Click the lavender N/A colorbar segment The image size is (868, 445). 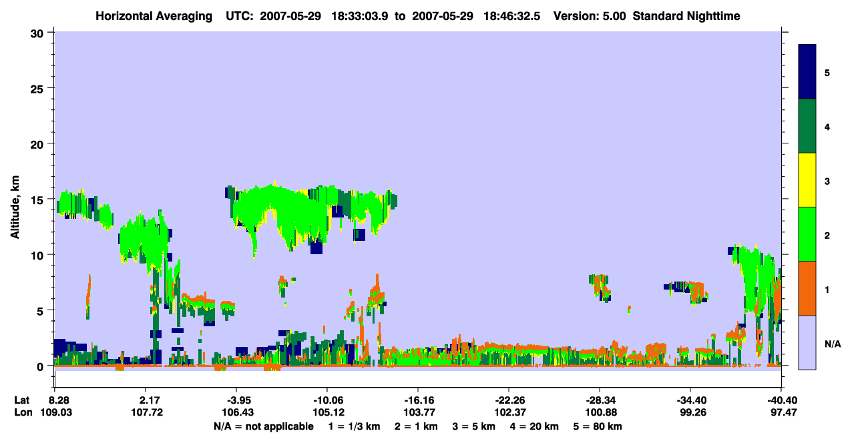(807, 342)
